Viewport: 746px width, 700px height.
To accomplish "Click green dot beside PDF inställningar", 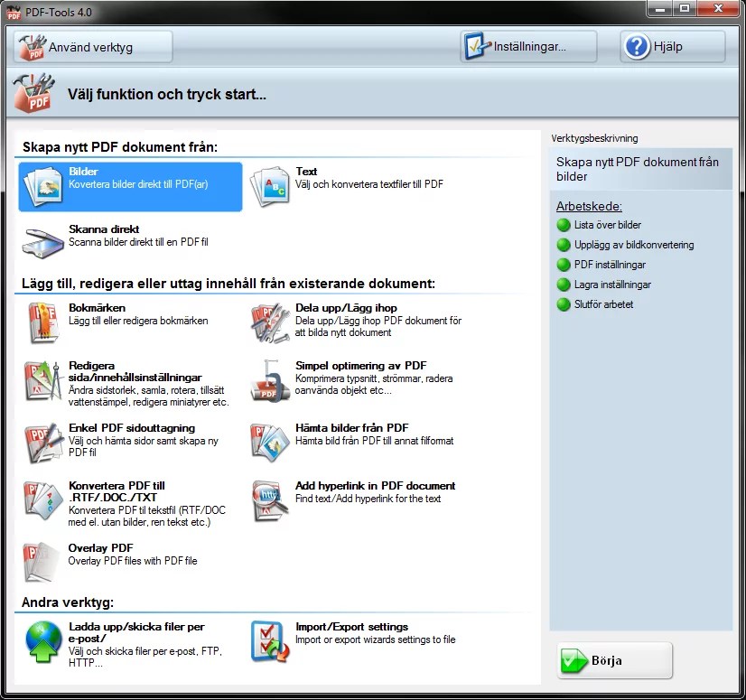I will coord(564,265).
